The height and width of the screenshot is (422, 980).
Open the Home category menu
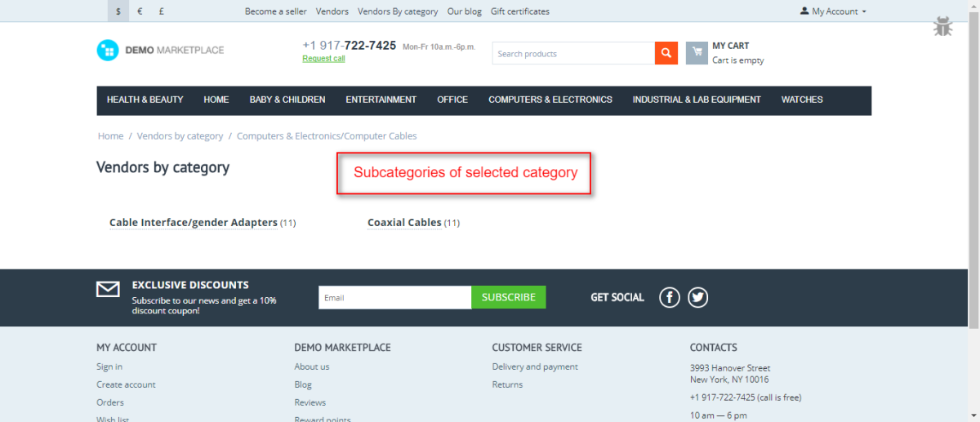(x=216, y=100)
